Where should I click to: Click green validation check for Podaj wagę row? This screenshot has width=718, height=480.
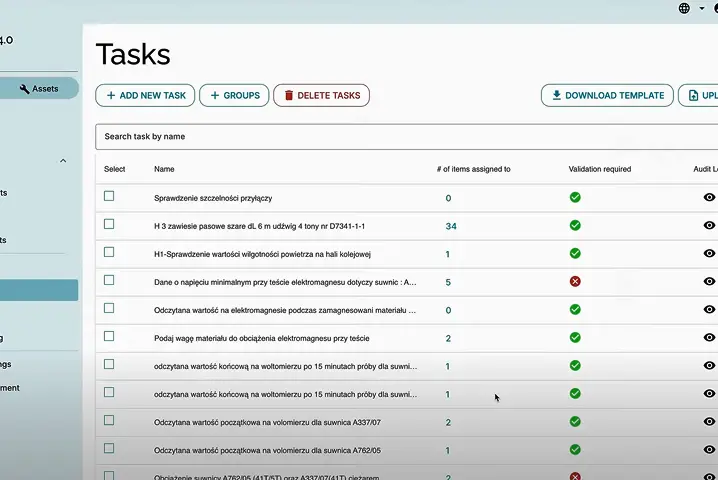(575, 338)
